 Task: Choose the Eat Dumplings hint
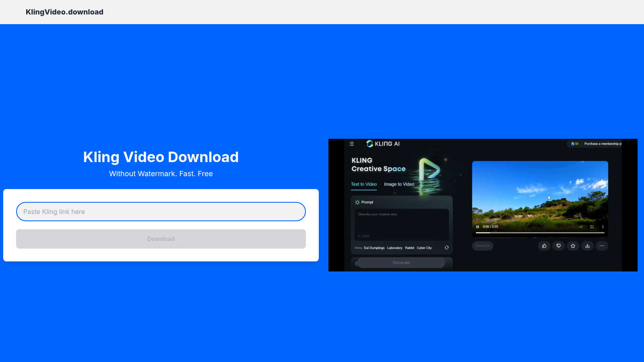(x=374, y=248)
